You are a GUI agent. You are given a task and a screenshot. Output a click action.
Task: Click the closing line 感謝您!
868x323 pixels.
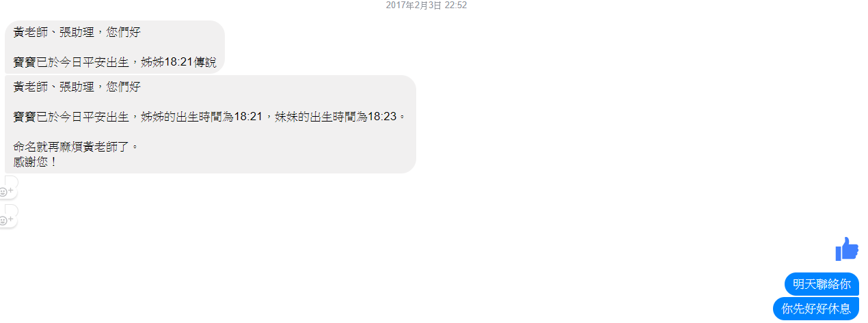[36, 162]
